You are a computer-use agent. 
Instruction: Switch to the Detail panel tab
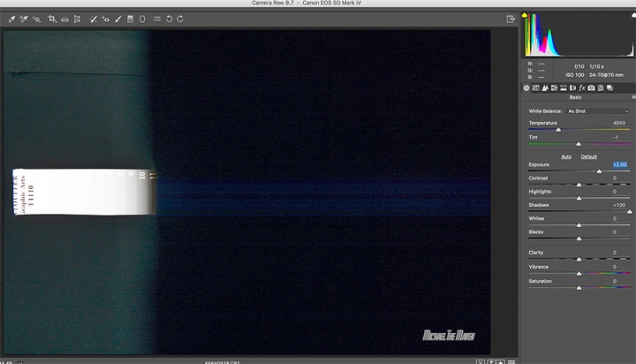coord(545,87)
